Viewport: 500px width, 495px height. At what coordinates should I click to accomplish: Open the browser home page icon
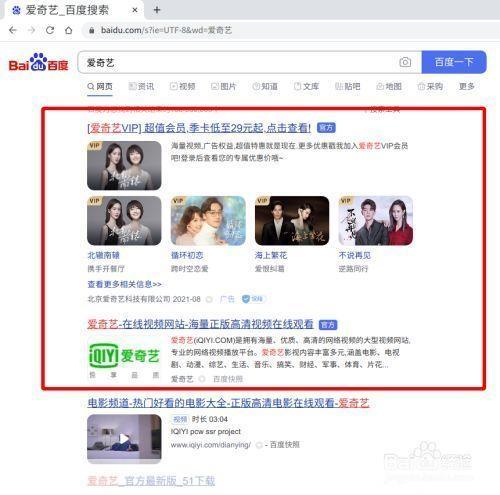point(69,30)
